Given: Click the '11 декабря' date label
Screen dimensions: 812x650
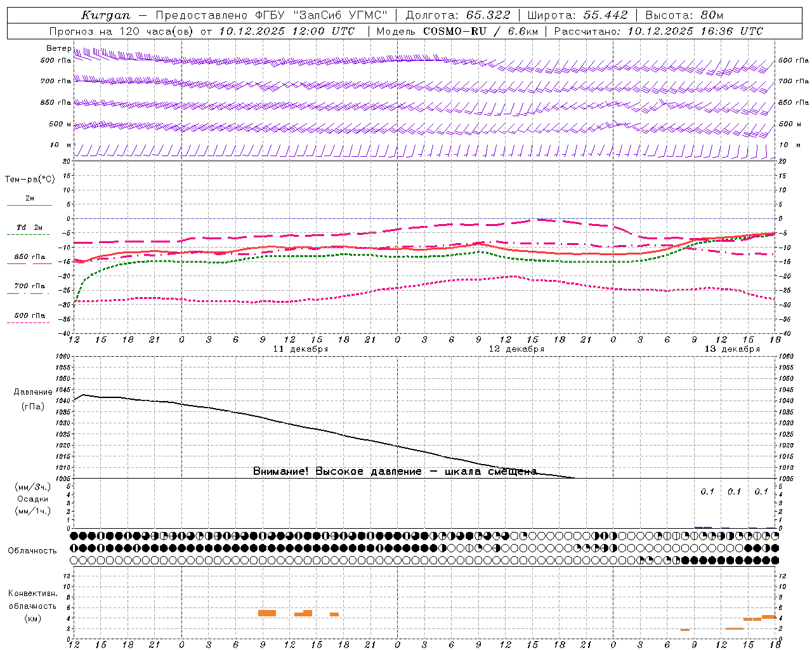Looking at the screenshot, I should [x=301, y=348].
